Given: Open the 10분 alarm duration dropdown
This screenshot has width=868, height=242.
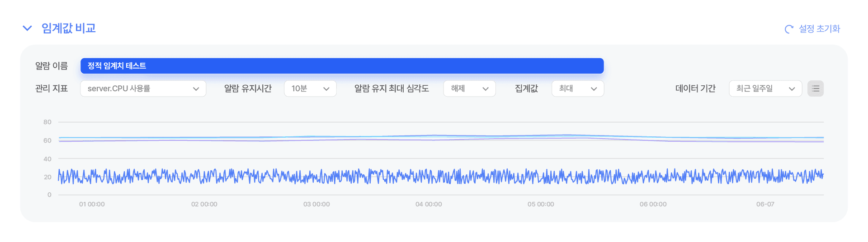Looking at the screenshot, I should point(310,88).
